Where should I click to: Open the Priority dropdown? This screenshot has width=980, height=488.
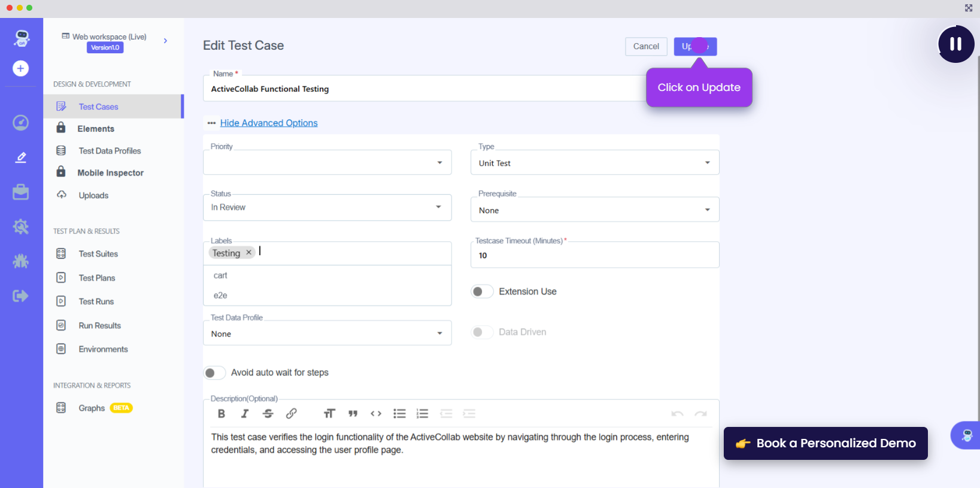(327, 163)
